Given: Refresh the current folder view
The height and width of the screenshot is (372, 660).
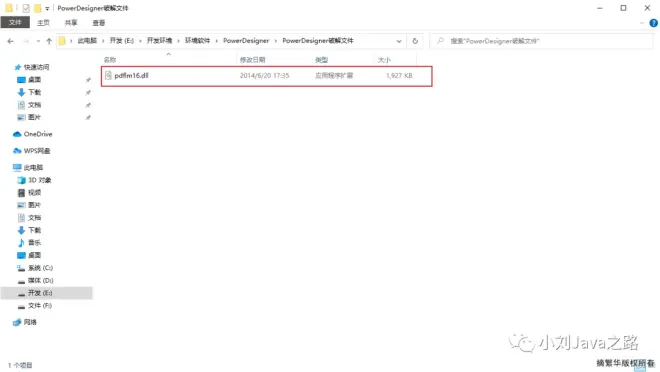Looking at the screenshot, I should (415, 41).
